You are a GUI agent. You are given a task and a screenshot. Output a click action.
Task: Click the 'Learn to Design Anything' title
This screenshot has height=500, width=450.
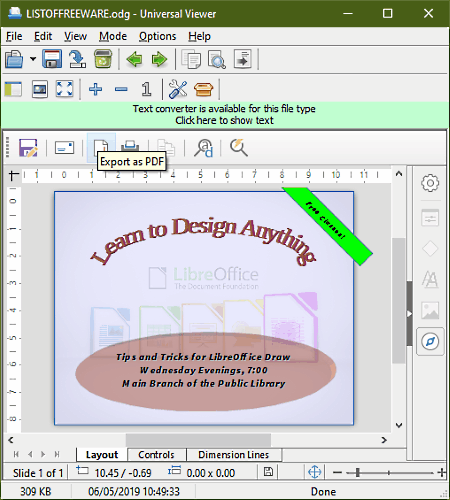point(203,241)
